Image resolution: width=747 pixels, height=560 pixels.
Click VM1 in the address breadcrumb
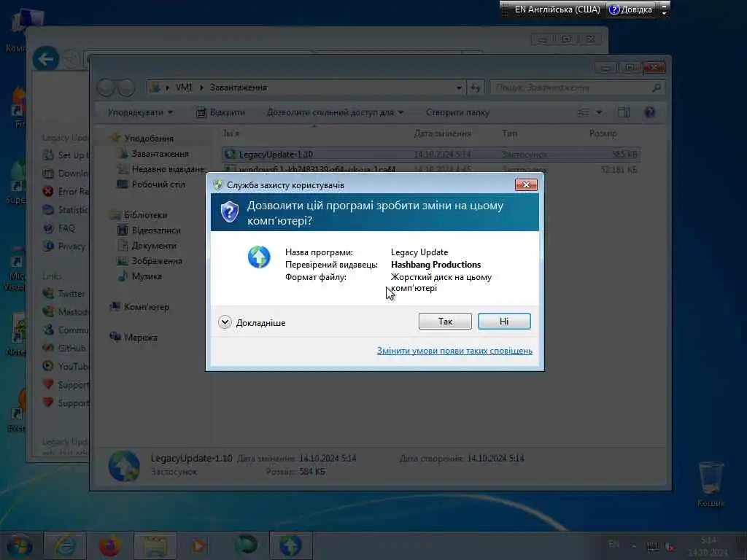(x=184, y=87)
